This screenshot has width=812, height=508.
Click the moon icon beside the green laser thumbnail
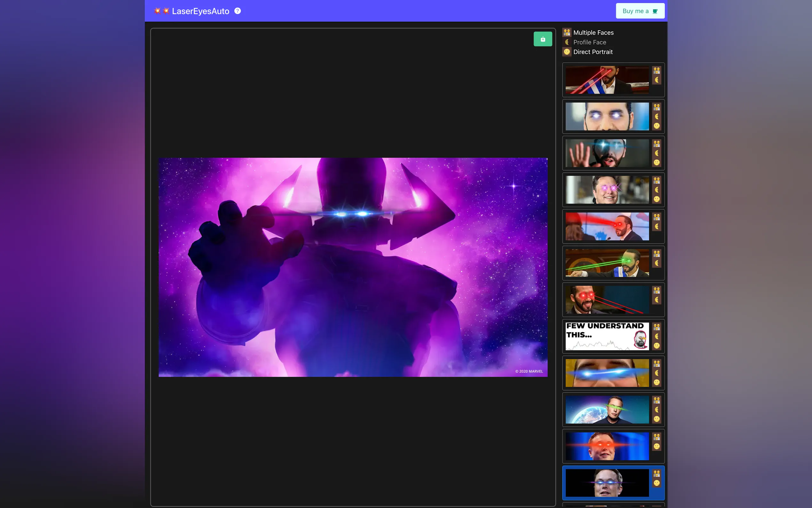pos(656,263)
